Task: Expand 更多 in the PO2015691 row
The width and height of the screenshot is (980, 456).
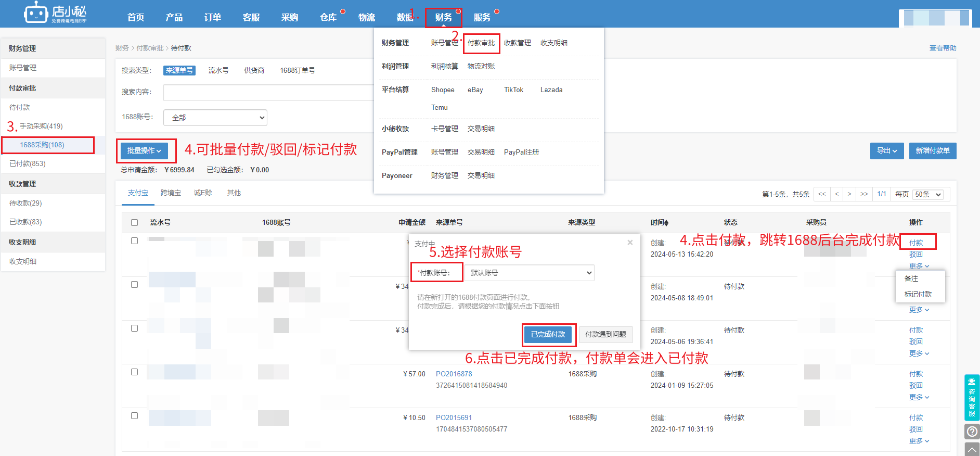Action: (919, 441)
